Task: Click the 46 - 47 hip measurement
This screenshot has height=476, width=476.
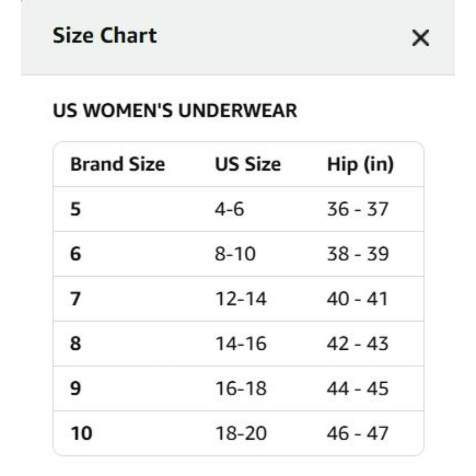Action: [x=357, y=433]
